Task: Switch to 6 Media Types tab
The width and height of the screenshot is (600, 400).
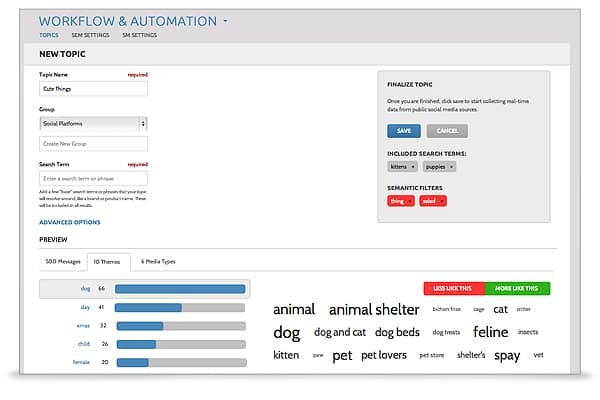Action: click(x=158, y=260)
